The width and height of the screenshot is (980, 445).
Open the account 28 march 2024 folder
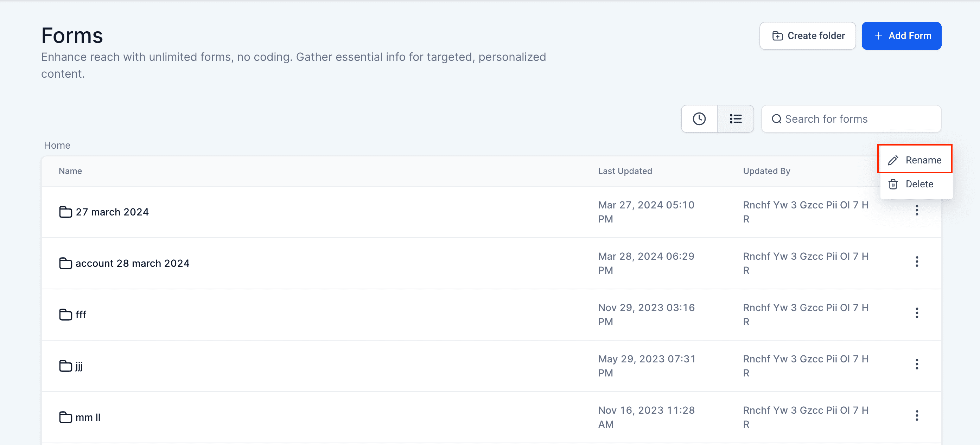coord(132,263)
